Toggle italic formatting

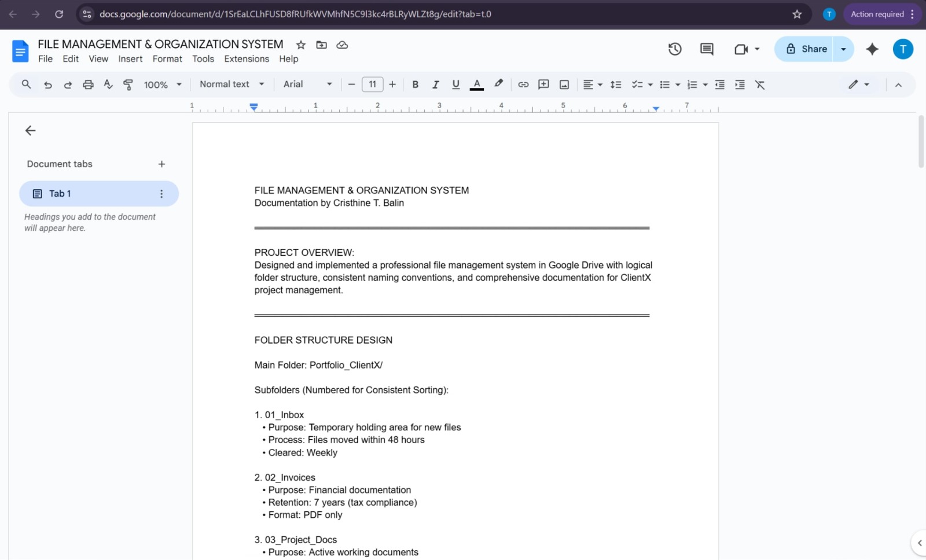(x=435, y=84)
